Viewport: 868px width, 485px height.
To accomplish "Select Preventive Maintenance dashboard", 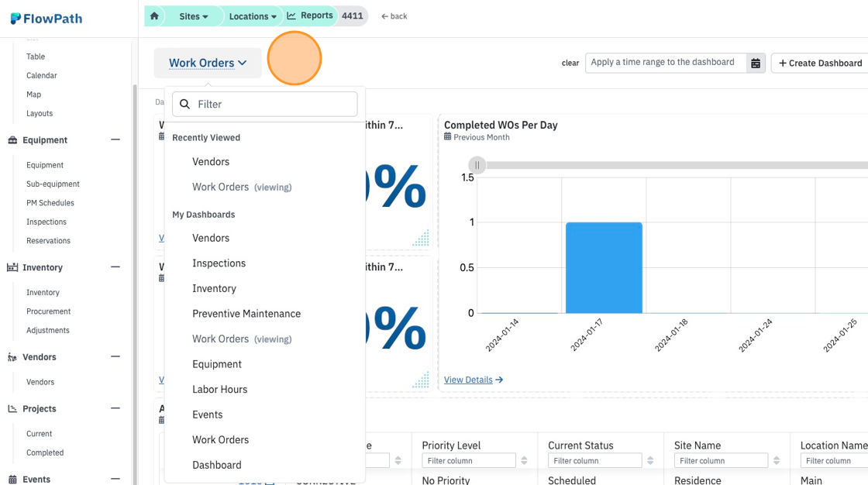I will pos(246,313).
